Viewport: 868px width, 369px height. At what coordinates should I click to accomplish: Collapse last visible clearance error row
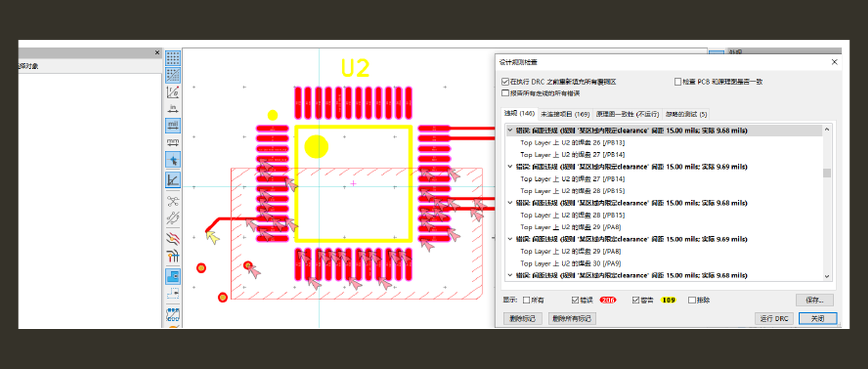coord(510,275)
